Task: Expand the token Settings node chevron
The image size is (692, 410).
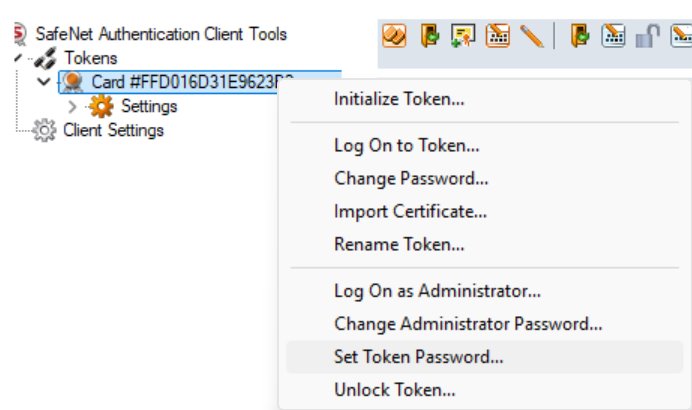Action: point(72,106)
